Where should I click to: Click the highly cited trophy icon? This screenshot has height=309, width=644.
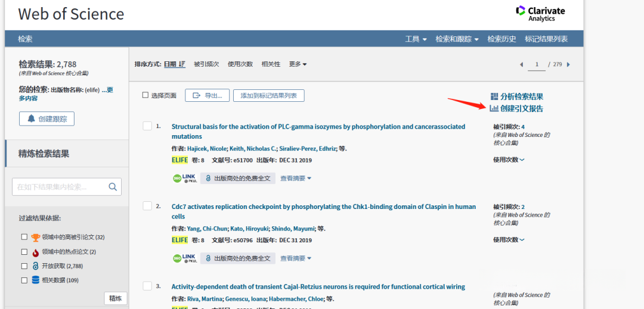click(x=36, y=237)
